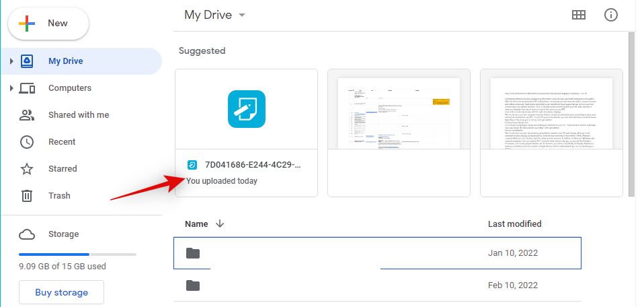The image size is (644, 307).
Task: Click the Buy storage button
Action: [x=61, y=292]
